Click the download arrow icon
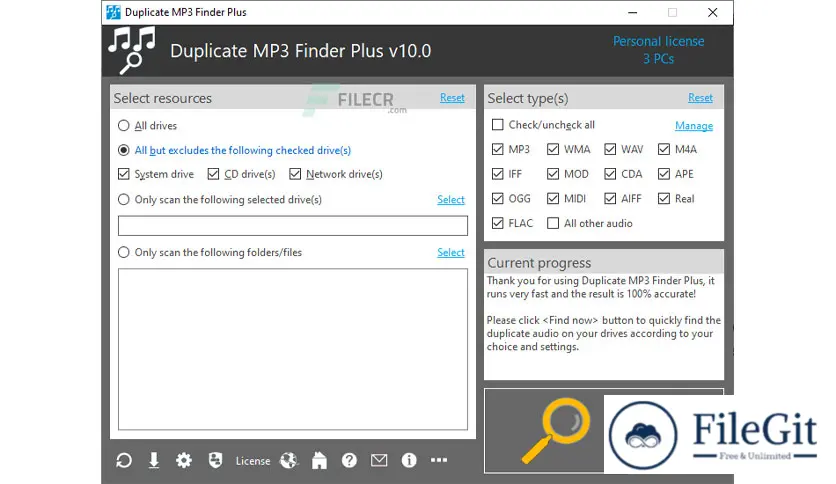This screenshot has width=836, height=484. click(154, 460)
